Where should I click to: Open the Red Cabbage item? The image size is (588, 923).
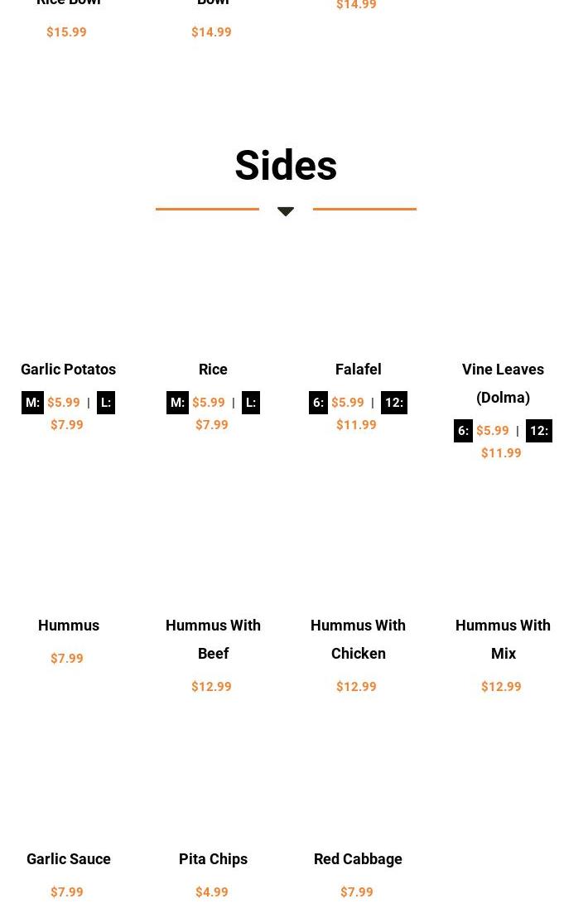[x=358, y=859]
